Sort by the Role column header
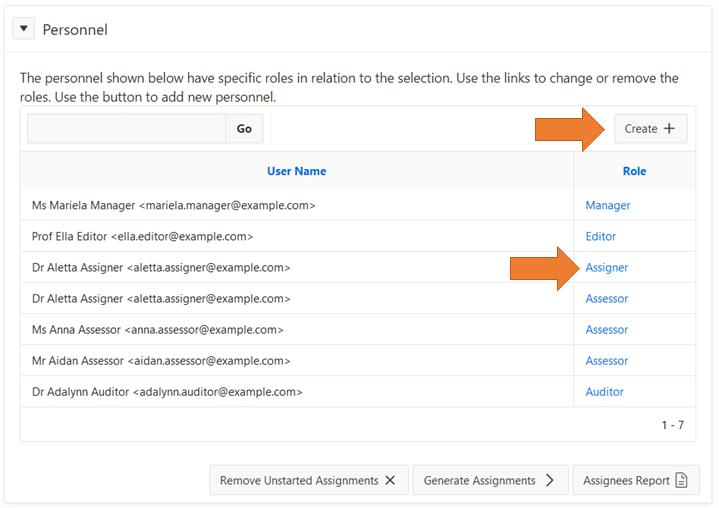 [x=634, y=171]
